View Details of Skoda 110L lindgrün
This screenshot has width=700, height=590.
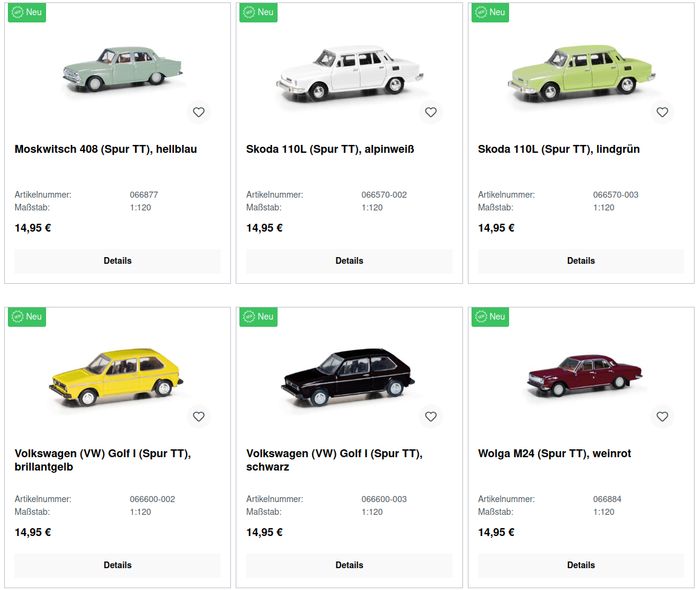tap(581, 261)
